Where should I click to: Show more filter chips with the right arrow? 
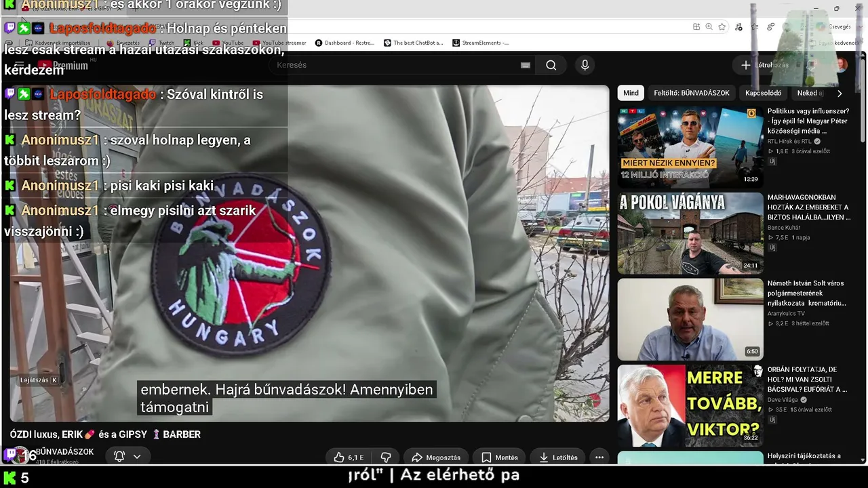(x=840, y=94)
